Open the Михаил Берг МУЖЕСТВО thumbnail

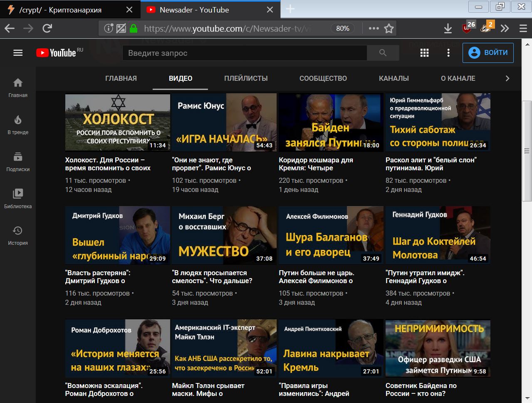(224, 235)
